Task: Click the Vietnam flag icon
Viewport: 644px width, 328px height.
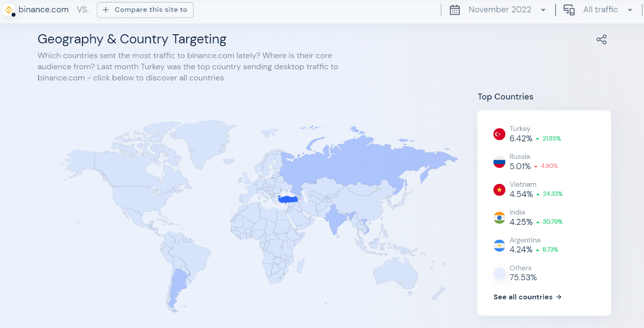Action: [499, 190]
